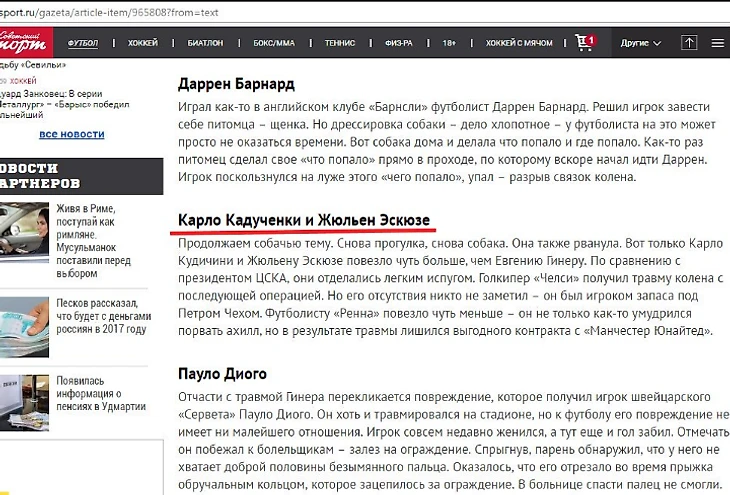The height and width of the screenshot is (495, 730).
Task: Click the banknotes thumbnail image
Action: click(x=24, y=327)
